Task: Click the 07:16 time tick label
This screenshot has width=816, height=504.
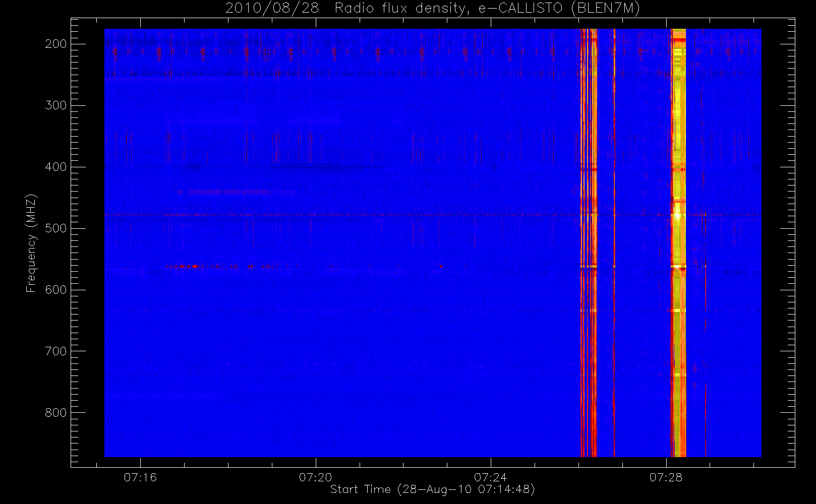Action: point(140,477)
